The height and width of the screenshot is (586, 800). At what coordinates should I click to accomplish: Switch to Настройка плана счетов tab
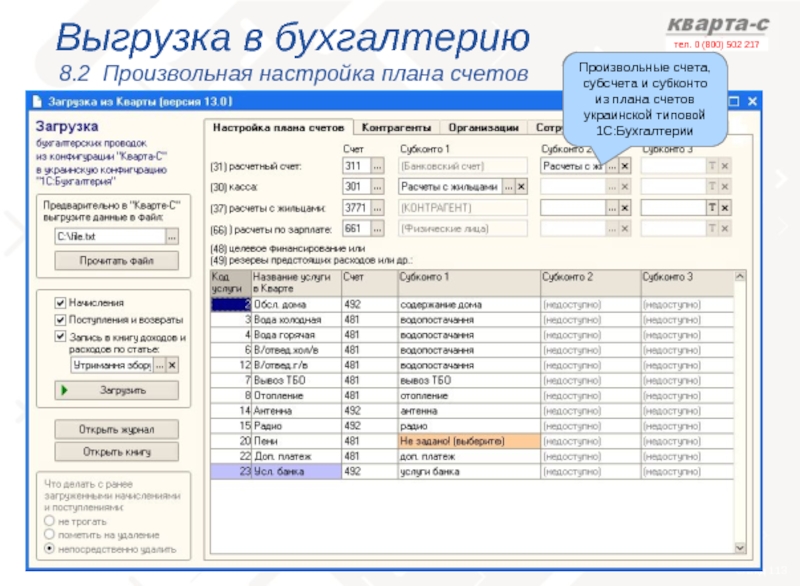tap(279, 128)
